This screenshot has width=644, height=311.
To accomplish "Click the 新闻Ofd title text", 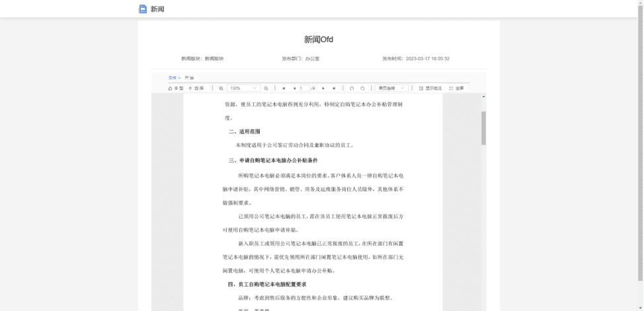I will pos(318,40).
